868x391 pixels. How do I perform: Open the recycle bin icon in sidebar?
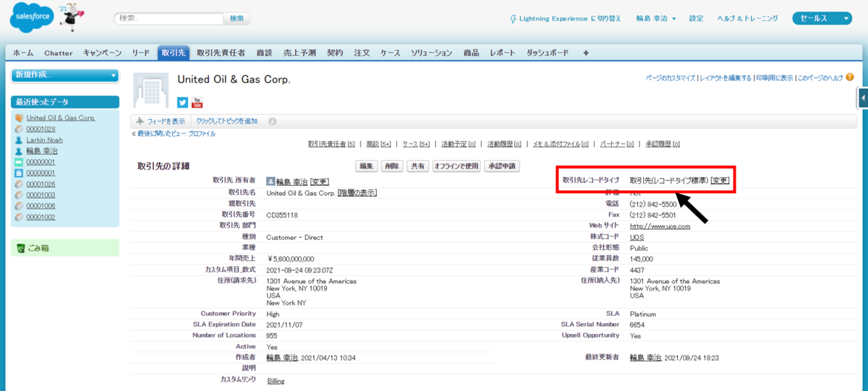pos(21,248)
